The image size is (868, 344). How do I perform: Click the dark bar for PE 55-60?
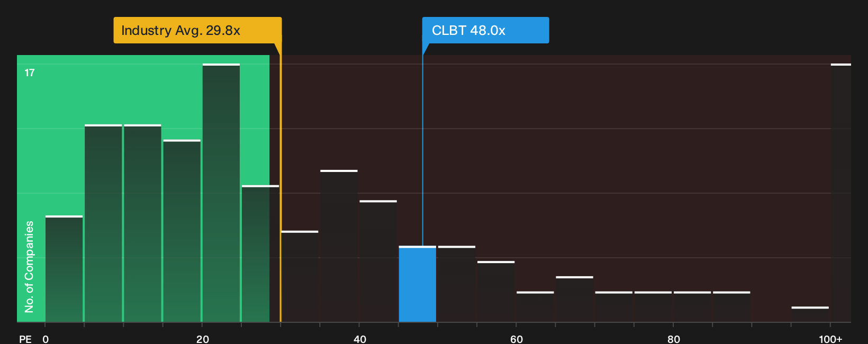click(x=496, y=292)
